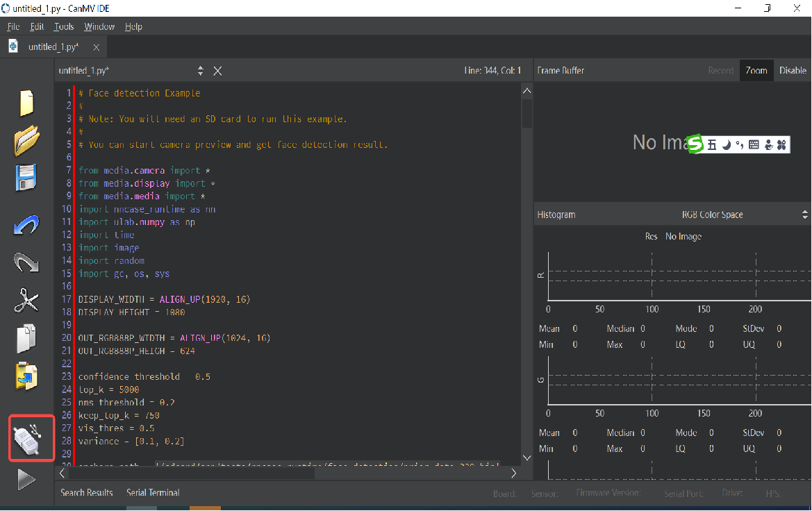Copy with the documents icon
This screenshot has height=511, width=812.
(26, 339)
